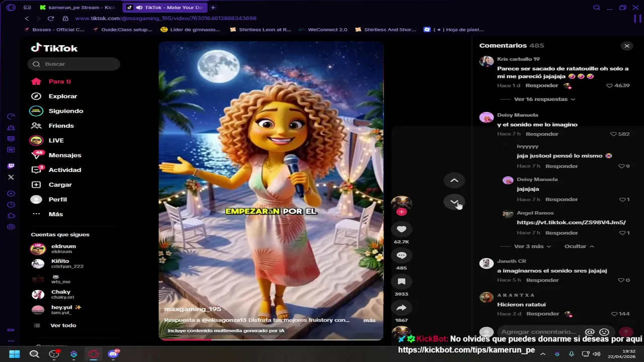Select the TikTok Make Your Day tab
This screenshot has width=644, height=362.
[165, 8]
